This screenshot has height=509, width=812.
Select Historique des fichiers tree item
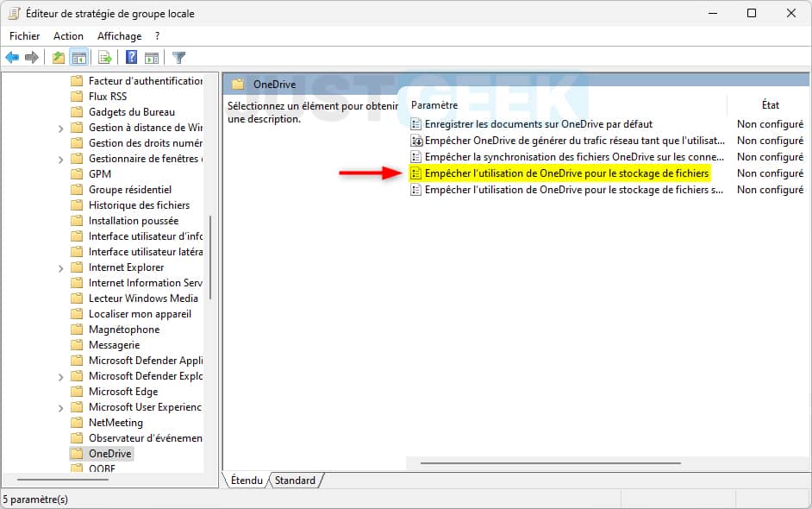coord(140,205)
